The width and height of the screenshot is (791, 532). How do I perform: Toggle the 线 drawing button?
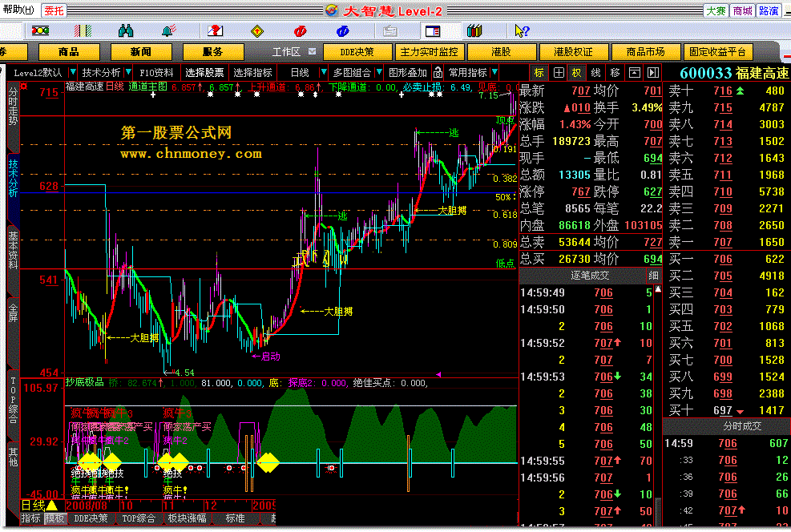coord(595,73)
